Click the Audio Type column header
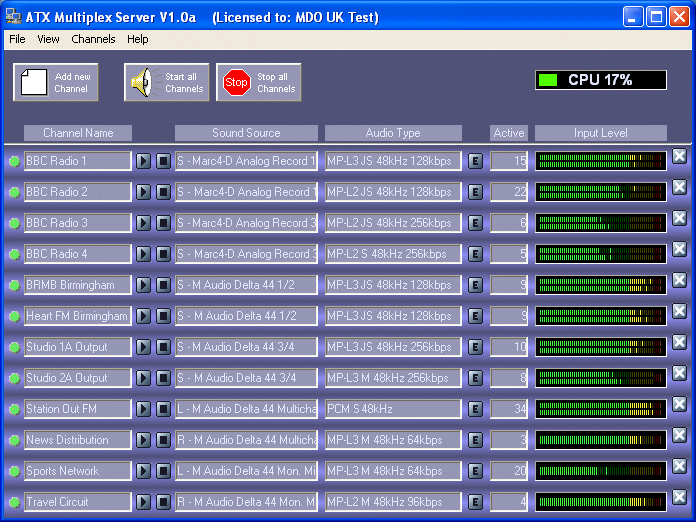Viewport: 696px width, 522px height. [393, 133]
